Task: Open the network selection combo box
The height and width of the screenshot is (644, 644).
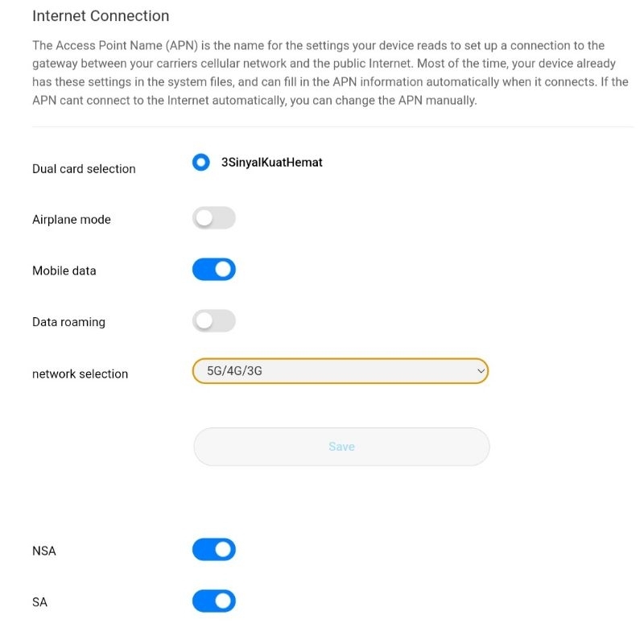Action: point(341,371)
